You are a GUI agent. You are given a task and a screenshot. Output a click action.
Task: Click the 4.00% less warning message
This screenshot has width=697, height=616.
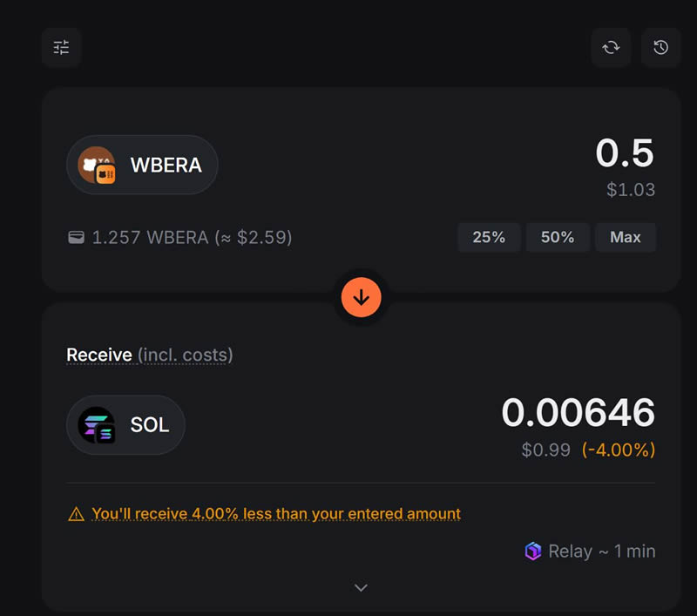[276, 514]
